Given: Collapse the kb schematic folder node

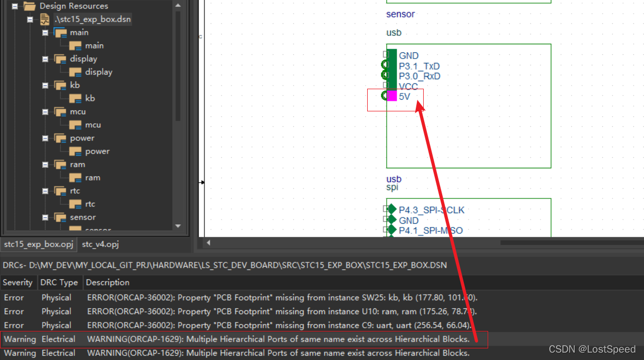Looking at the screenshot, I should coord(45,86).
